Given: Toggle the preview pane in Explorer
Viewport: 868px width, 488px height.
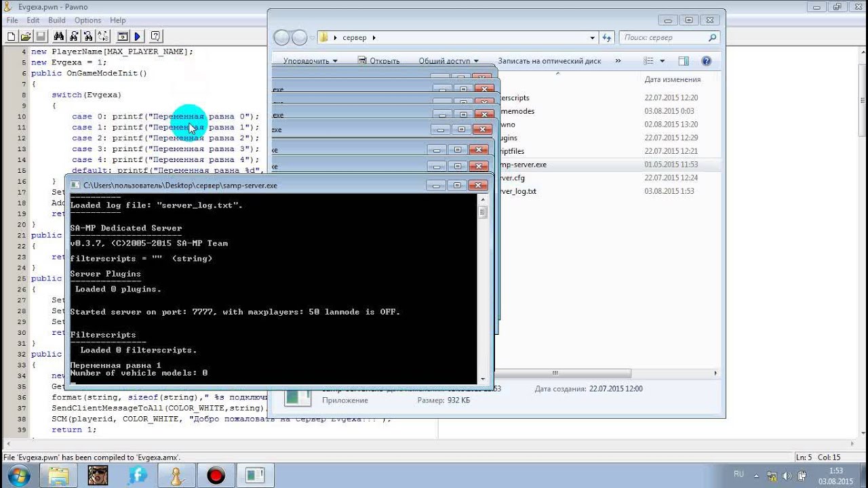Looking at the screenshot, I should [684, 61].
